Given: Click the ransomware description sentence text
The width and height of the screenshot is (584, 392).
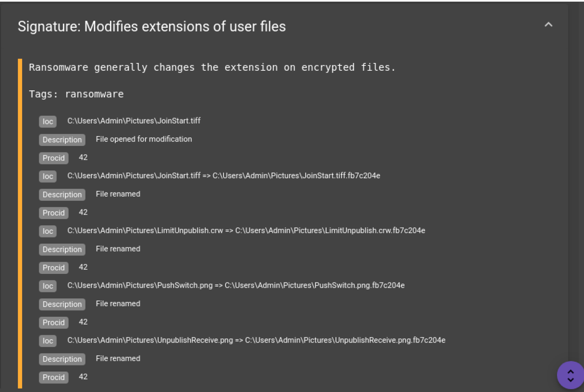Looking at the screenshot, I should point(212,67).
